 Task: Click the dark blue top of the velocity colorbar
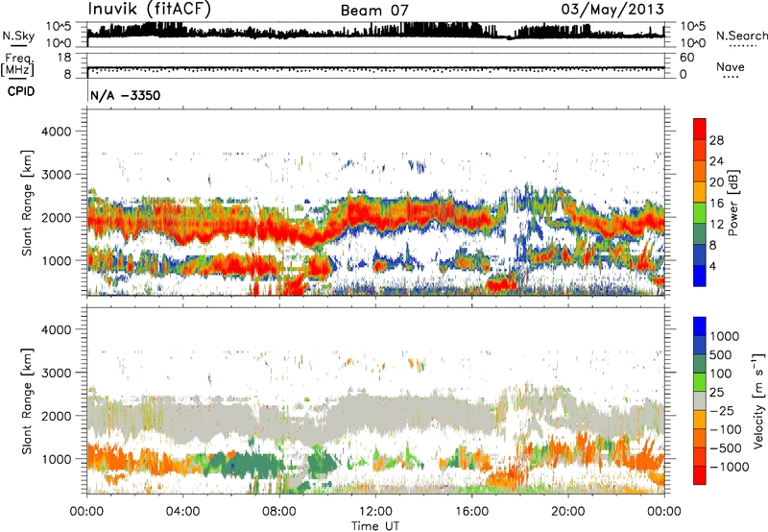[x=700, y=326]
